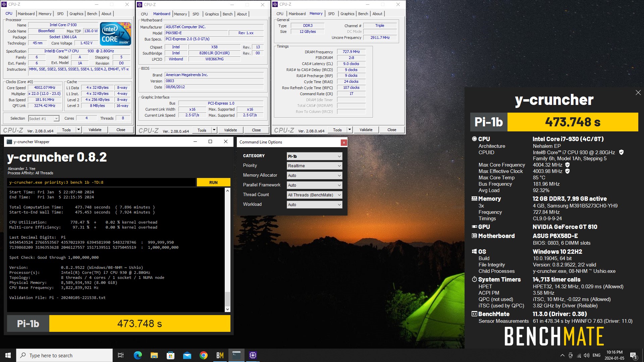Viewport: 644px width, 362px height.
Task: Click Close in CPU-Z CPU window
Action: (x=121, y=130)
